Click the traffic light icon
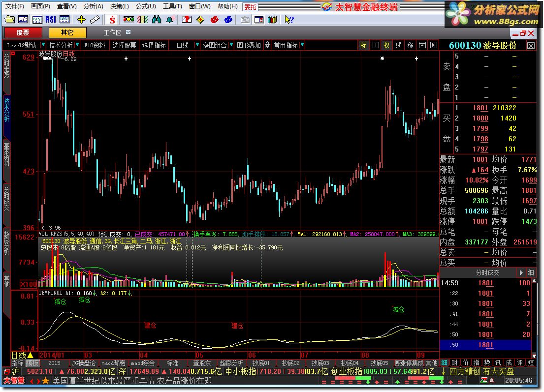 pyautogui.click(x=128, y=20)
